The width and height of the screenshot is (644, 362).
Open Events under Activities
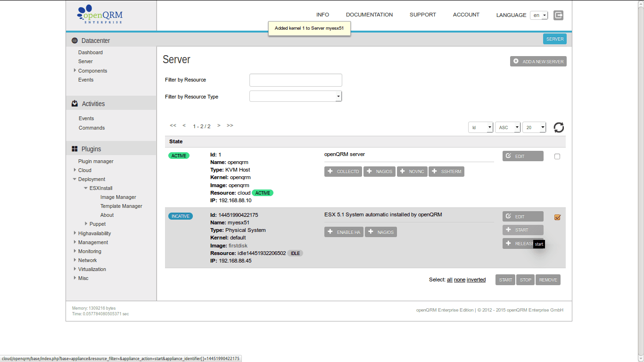pyautogui.click(x=86, y=118)
